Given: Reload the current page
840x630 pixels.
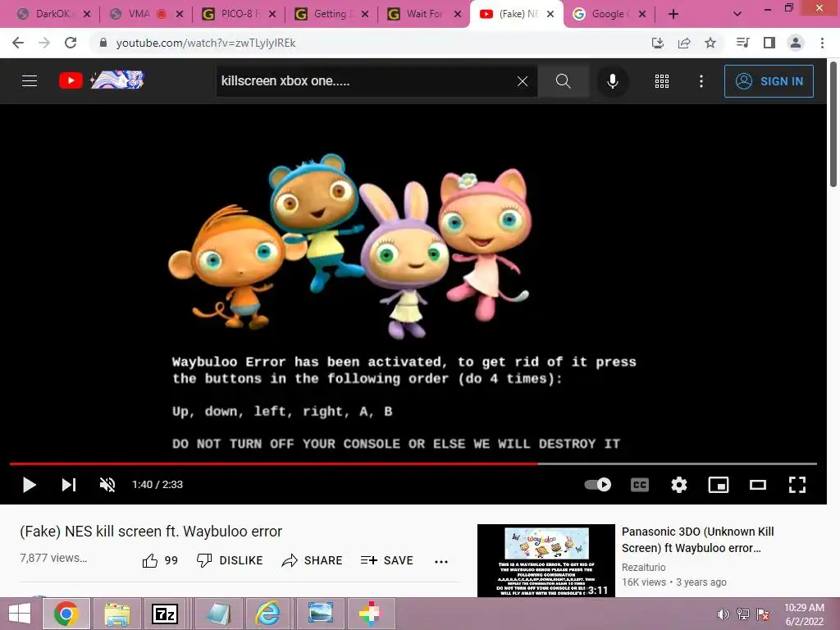Looking at the screenshot, I should coord(71,43).
